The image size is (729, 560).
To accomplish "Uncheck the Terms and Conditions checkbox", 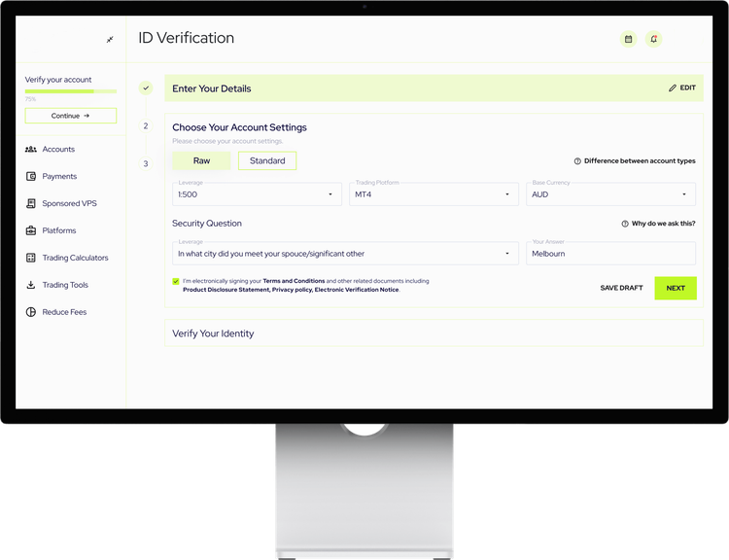I will point(175,282).
